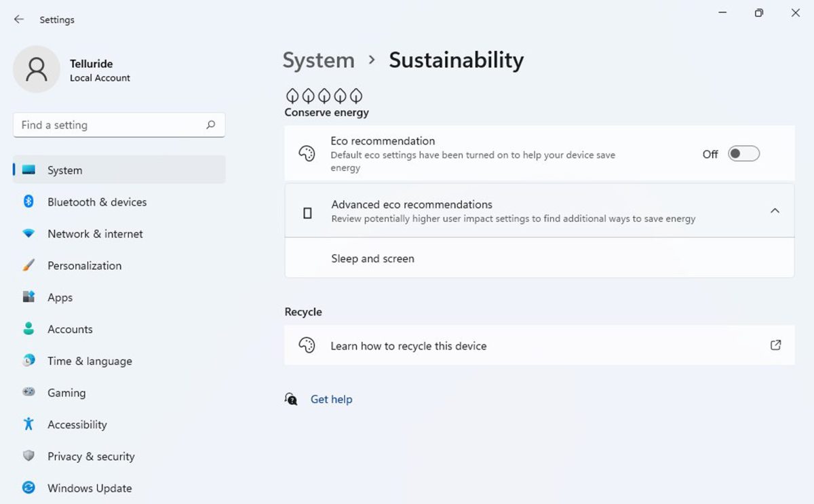Image resolution: width=814 pixels, height=504 pixels.
Task: Select Accessibility label in sidebar
Action: pos(77,425)
